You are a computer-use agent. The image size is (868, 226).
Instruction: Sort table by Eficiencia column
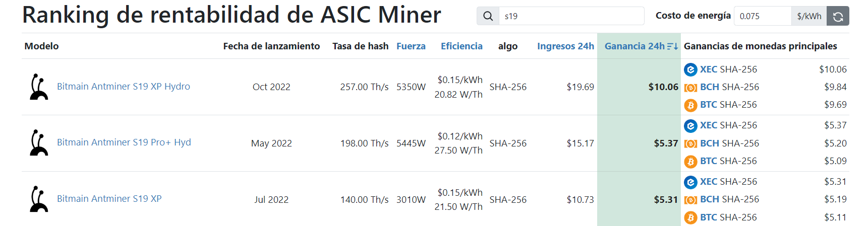[x=461, y=46]
